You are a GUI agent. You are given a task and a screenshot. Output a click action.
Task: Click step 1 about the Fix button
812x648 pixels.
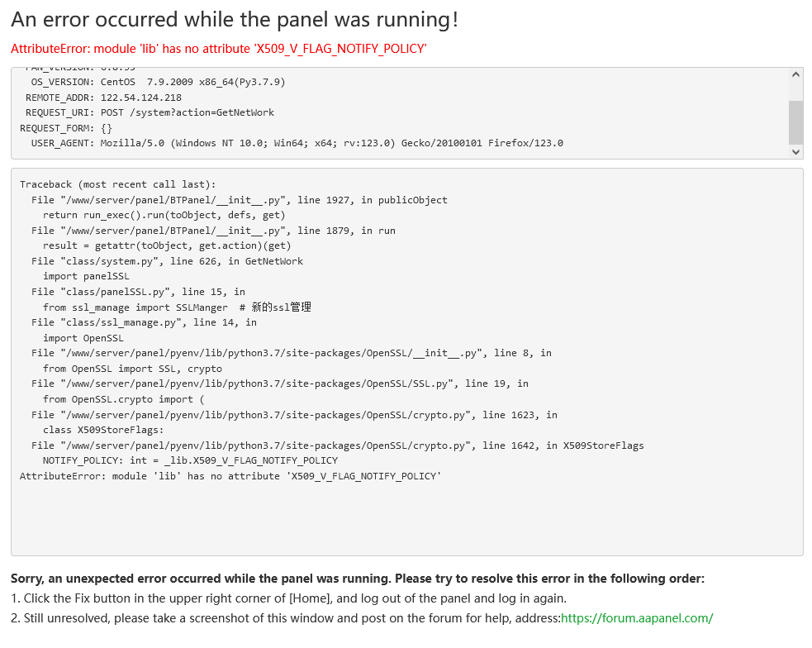coord(288,598)
